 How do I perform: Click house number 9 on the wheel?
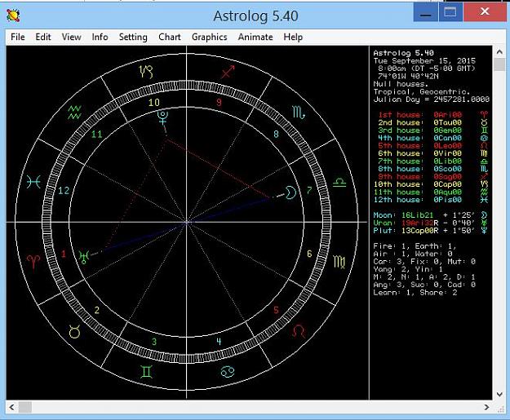pyautogui.click(x=219, y=103)
